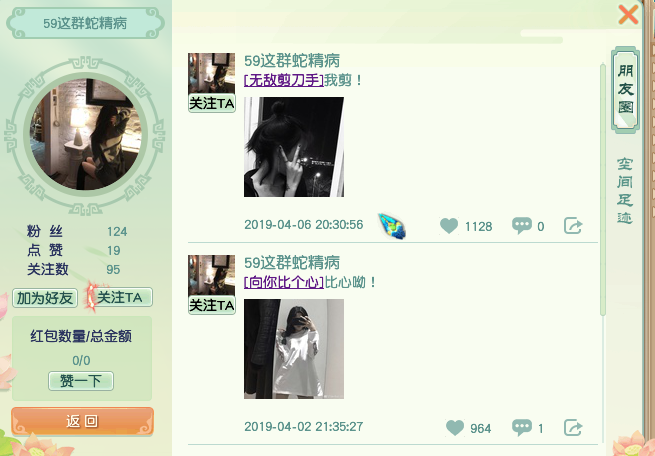Open the black-and-white peace sign photo

pyautogui.click(x=294, y=147)
